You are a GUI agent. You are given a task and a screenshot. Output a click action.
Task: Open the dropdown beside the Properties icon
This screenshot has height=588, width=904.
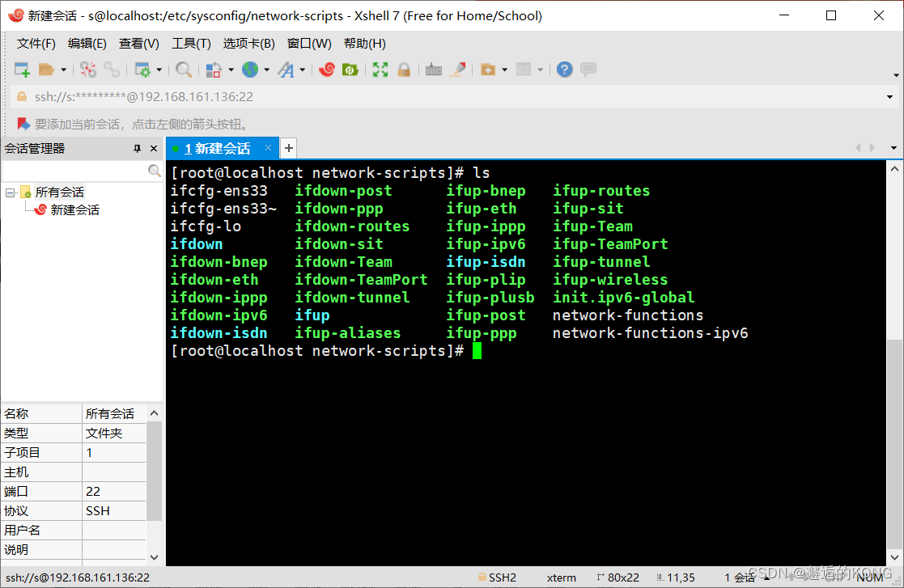pos(159,70)
